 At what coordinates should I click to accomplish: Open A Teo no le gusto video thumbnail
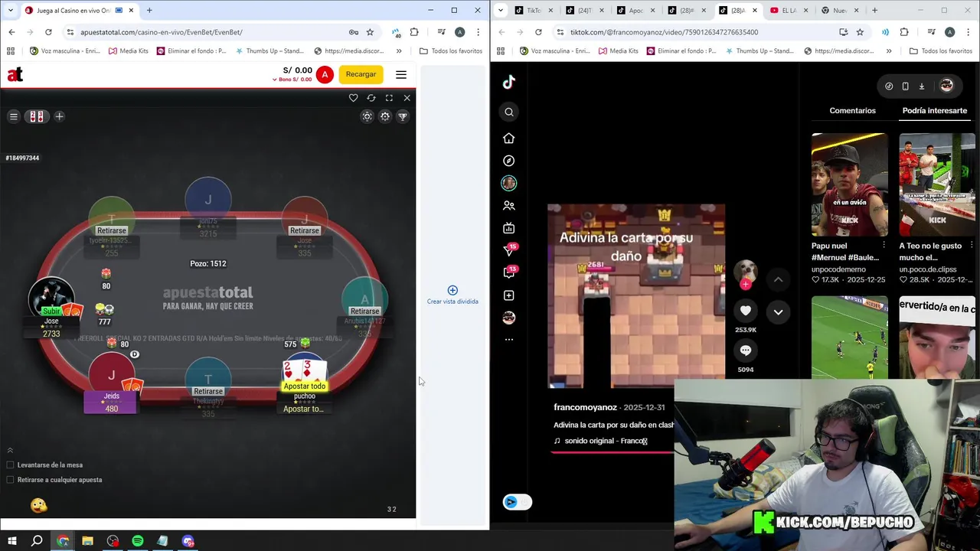[x=937, y=184]
